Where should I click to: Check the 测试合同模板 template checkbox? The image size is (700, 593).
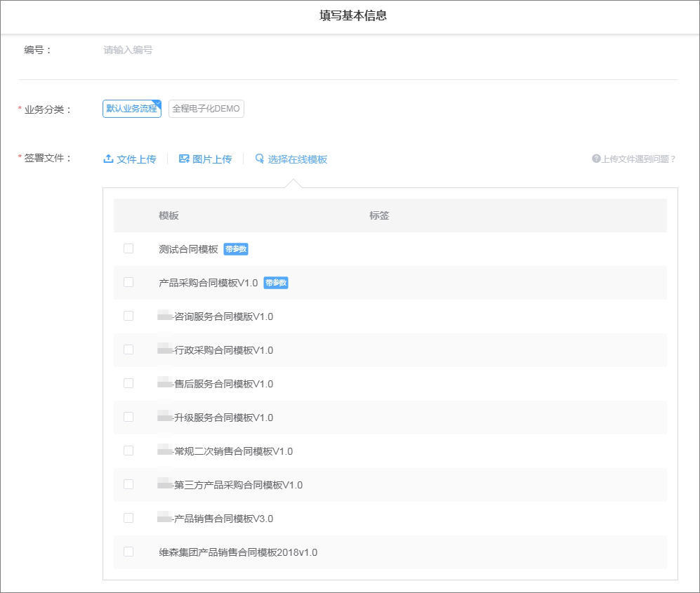128,249
